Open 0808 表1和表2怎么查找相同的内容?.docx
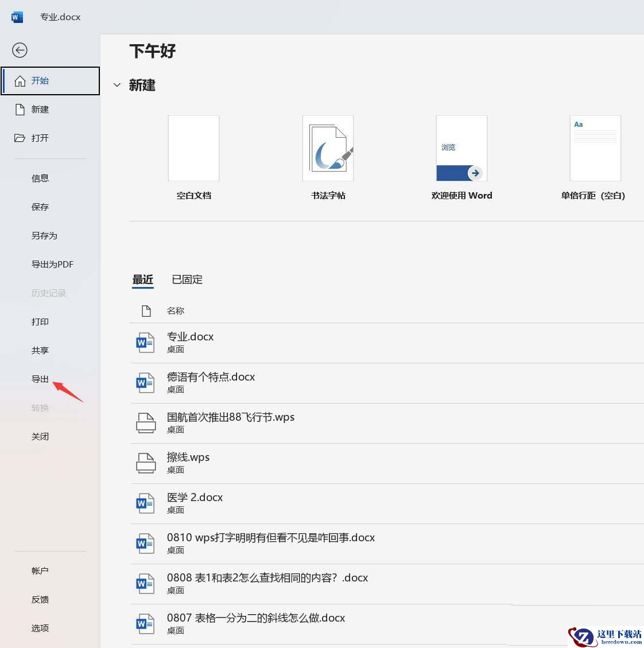The height and width of the screenshot is (648, 644). point(387,584)
